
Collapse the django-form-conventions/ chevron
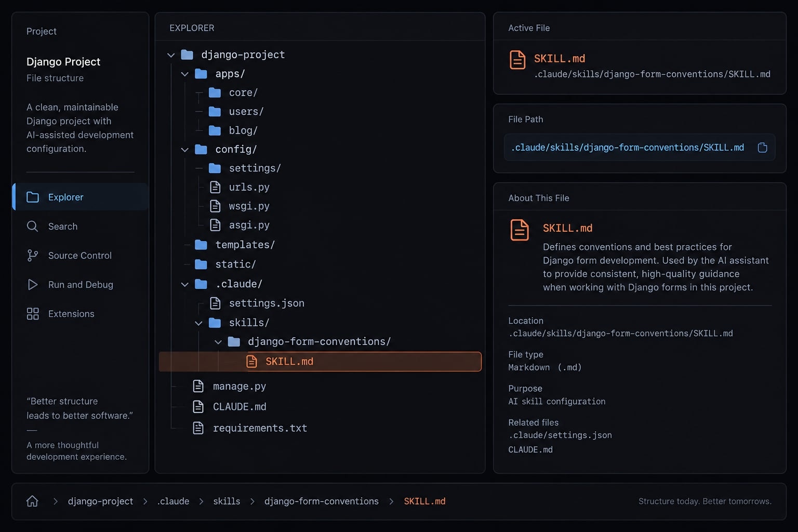[218, 341]
